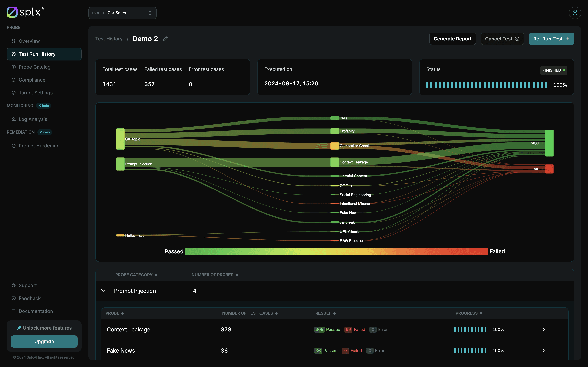The height and width of the screenshot is (367, 588).
Task: Open the Support help icon
Action: pyautogui.click(x=13, y=285)
